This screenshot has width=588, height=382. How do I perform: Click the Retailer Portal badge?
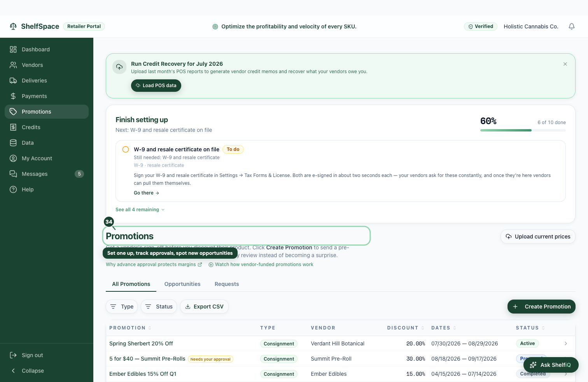84,26
